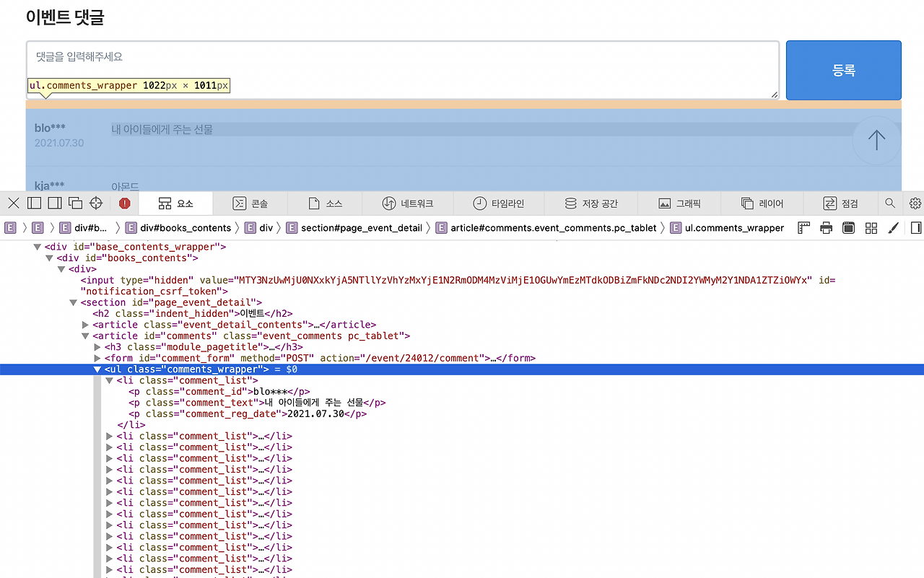
Task: Click the kja*** commenter name
Action: click(x=49, y=185)
